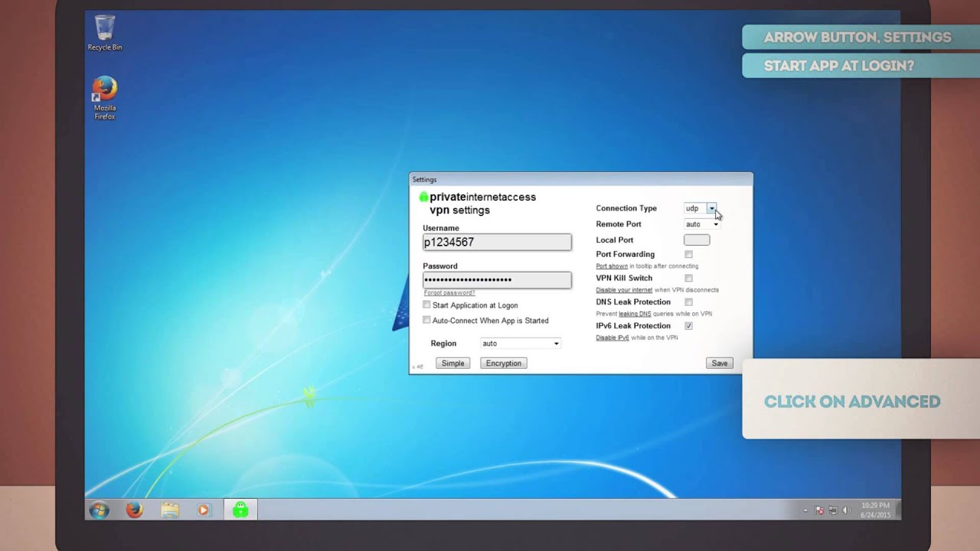Image resolution: width=980 pixels, height=551 pixels.
Task: Click the Remote Port label
Action: (x=619, y=224)
